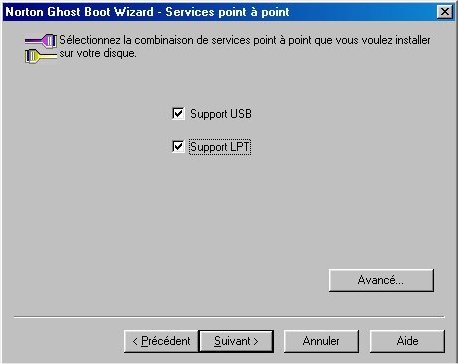This screenshot has height=364, width=458.
Task: Cancel the wizard with Annuler
Action: pos(321,341)
